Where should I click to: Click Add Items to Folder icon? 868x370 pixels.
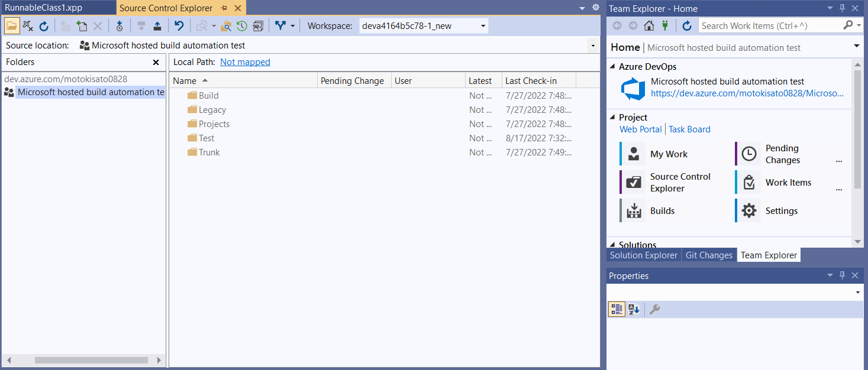click(x=82, y=26)
